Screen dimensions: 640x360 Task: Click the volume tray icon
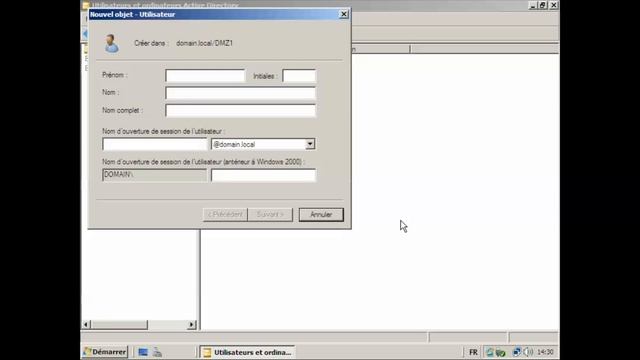click(x=528, y=352)
